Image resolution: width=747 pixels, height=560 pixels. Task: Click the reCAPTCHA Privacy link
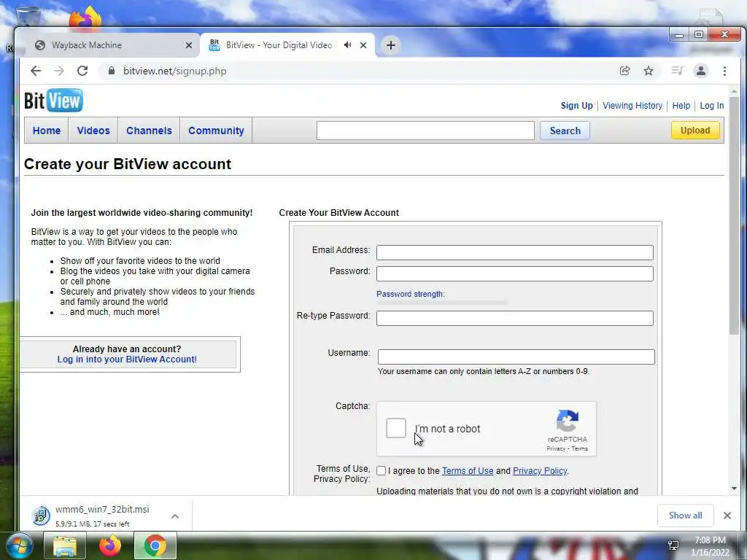[555, 448]
